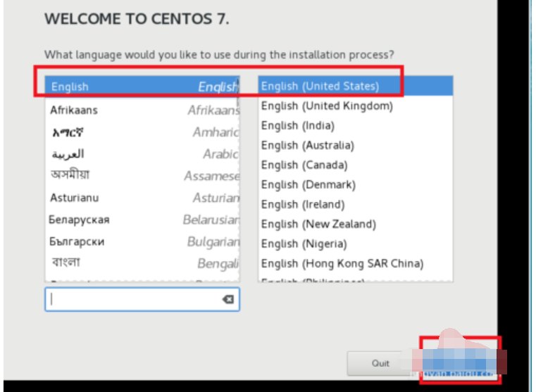Pick English (New Zealand) locale
536x392 pixels.
[x=354, y=225]
